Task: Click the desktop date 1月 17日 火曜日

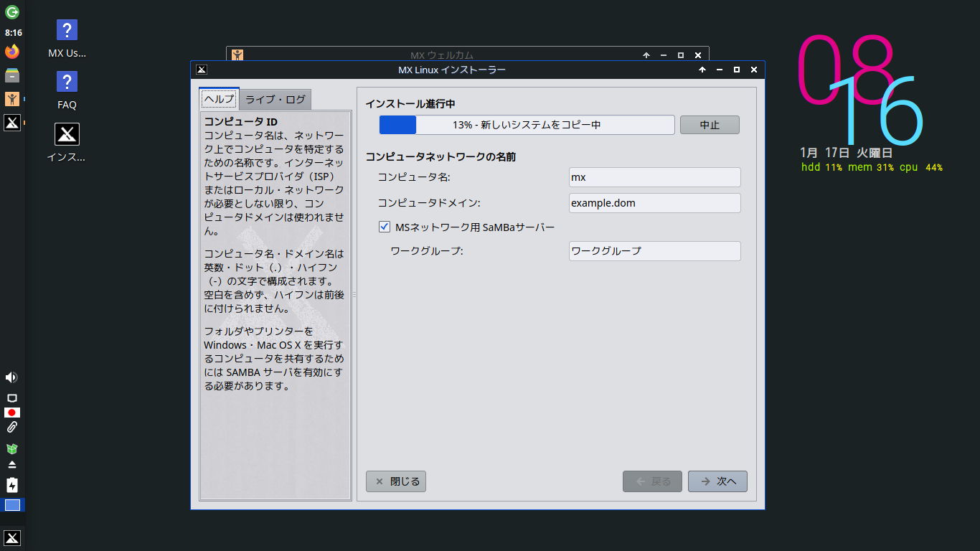Action: 847,153
